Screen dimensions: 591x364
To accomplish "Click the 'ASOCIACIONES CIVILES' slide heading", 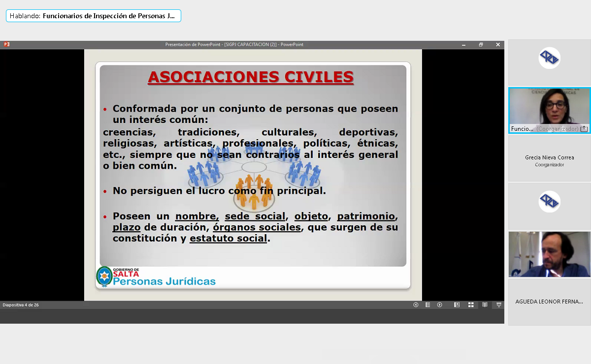I will 251,77.
